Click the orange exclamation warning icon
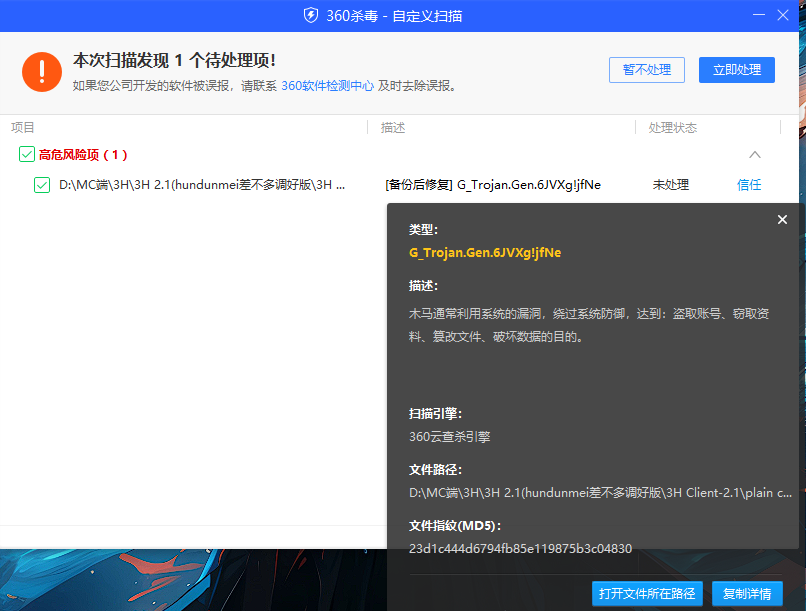Screen dimensions: 806x611 click(x=42, y=72)
